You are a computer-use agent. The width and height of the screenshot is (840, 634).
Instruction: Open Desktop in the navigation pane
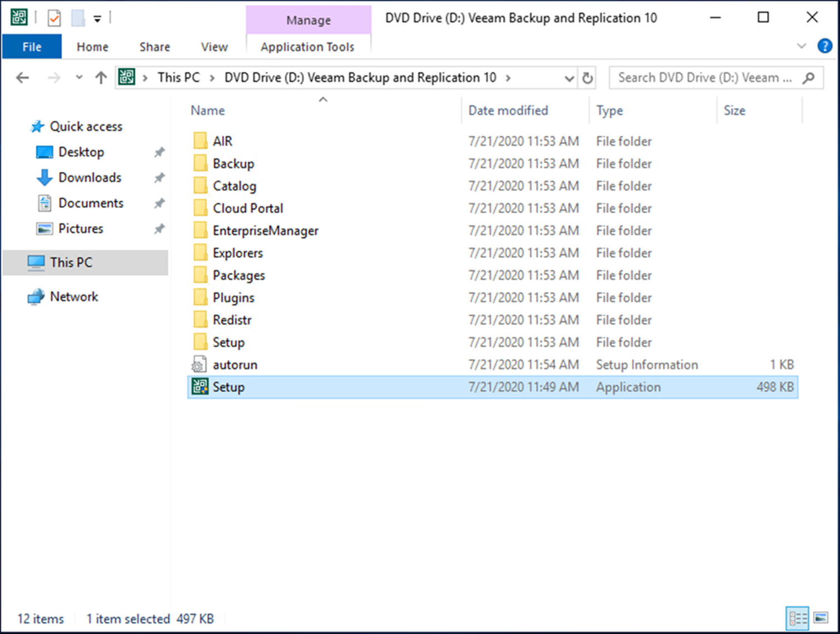coord(81,152)
